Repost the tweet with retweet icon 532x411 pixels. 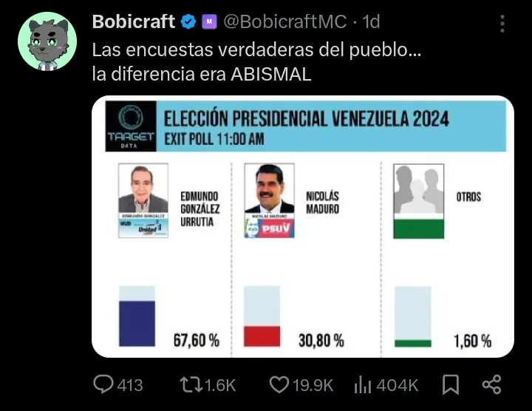point(191,384)
